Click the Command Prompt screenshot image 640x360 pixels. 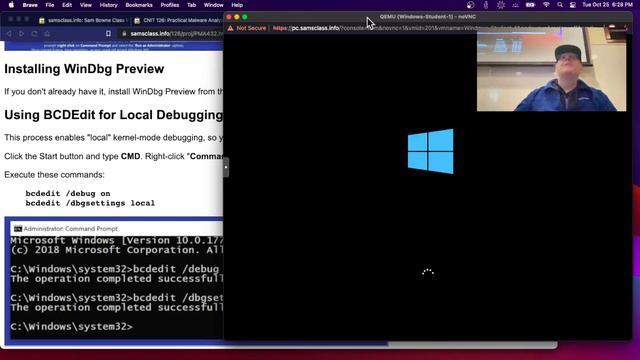(x=114, y=280)
